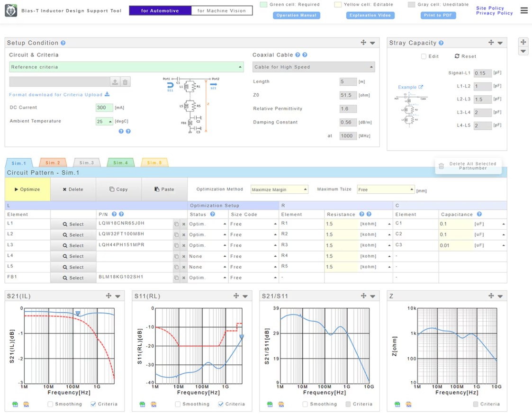Open the Operation Manual
This screenshot has height=414, width=532.
pos(297,16)
